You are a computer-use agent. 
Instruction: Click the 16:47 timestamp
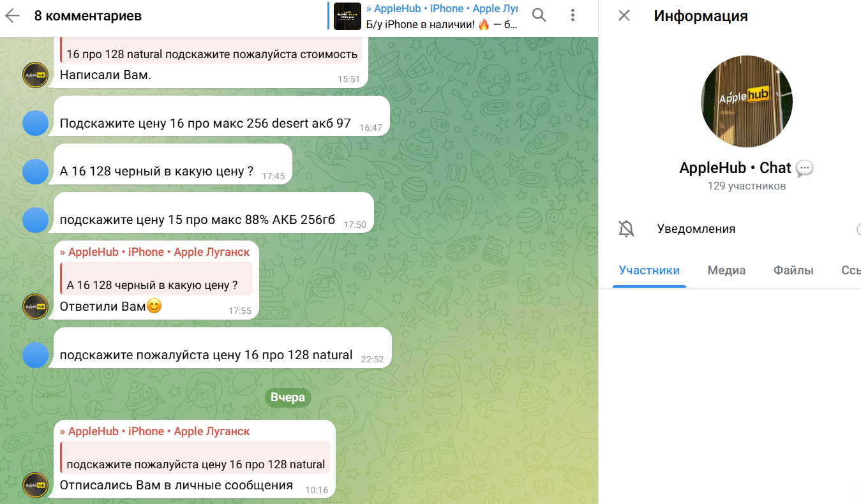[371, 128]
